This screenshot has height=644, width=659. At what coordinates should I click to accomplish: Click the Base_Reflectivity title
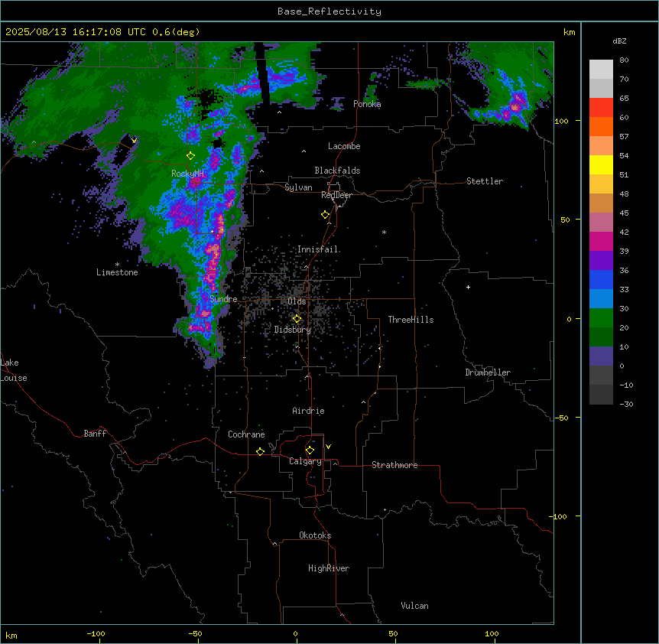coord(329,11)
